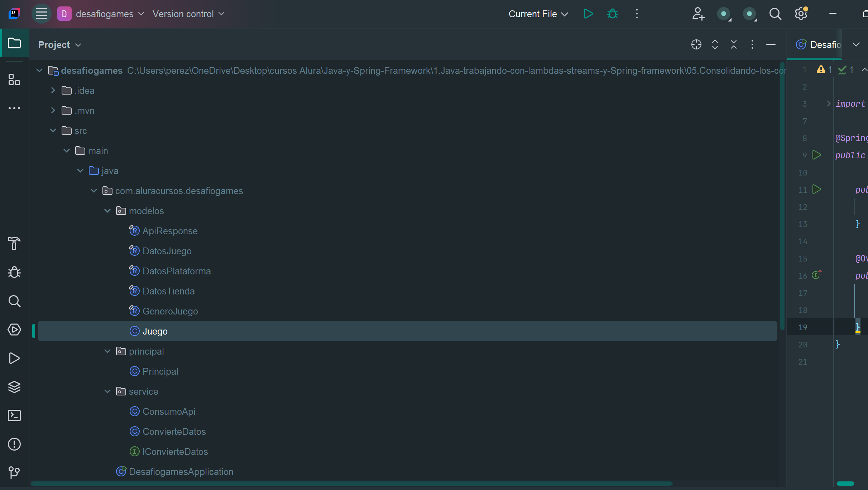Show more tool windows ellipsis

(x=14, y=108)
